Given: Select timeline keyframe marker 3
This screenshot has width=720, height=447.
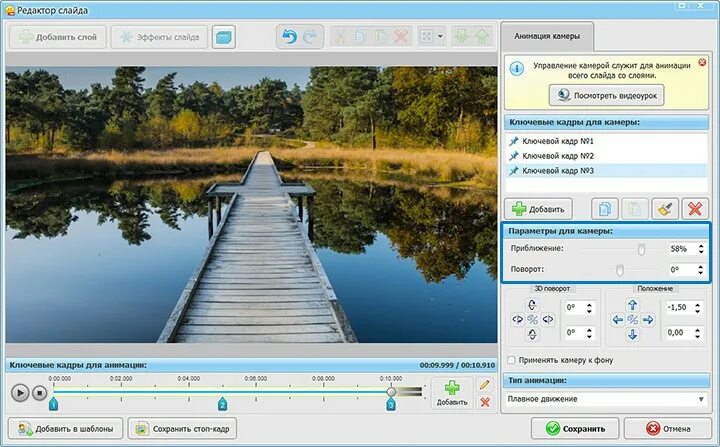Looking at the screenshot, I should click(391, 404).
